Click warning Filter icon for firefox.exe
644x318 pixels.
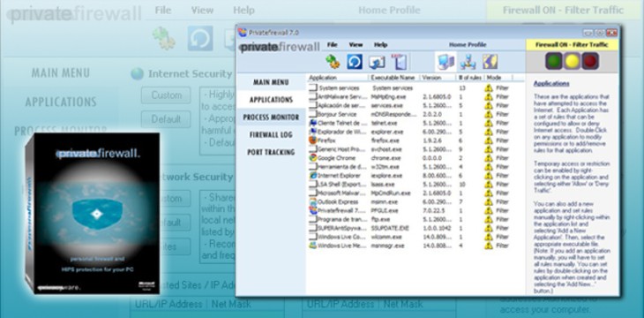tap(489, 140)
